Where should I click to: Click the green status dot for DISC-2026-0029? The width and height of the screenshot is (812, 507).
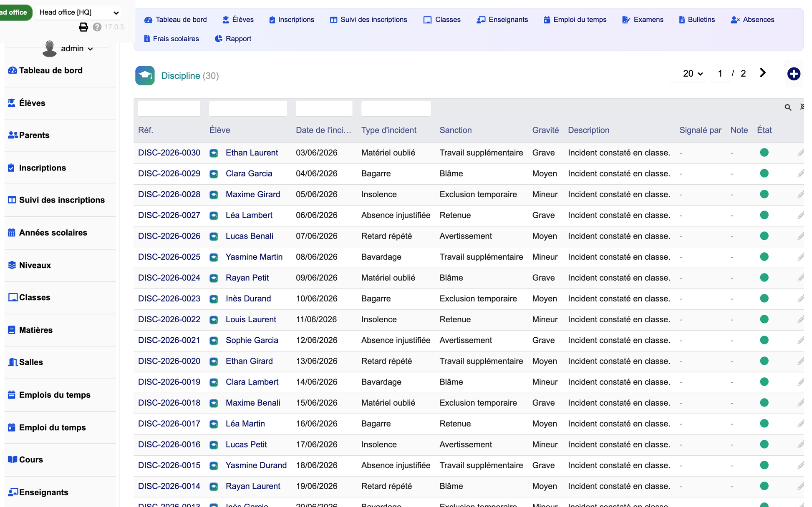tap(764, 173)
